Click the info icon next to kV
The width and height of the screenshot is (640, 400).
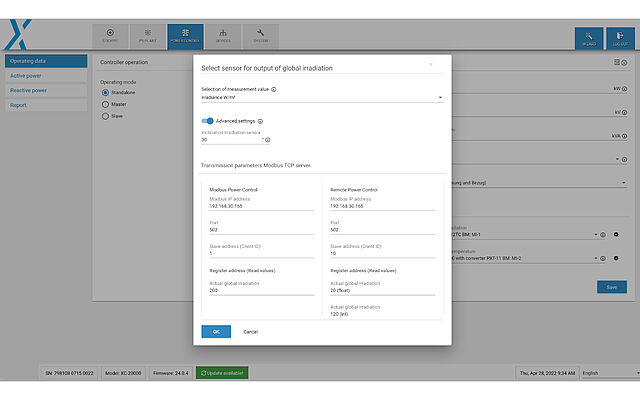pos(624,112)
